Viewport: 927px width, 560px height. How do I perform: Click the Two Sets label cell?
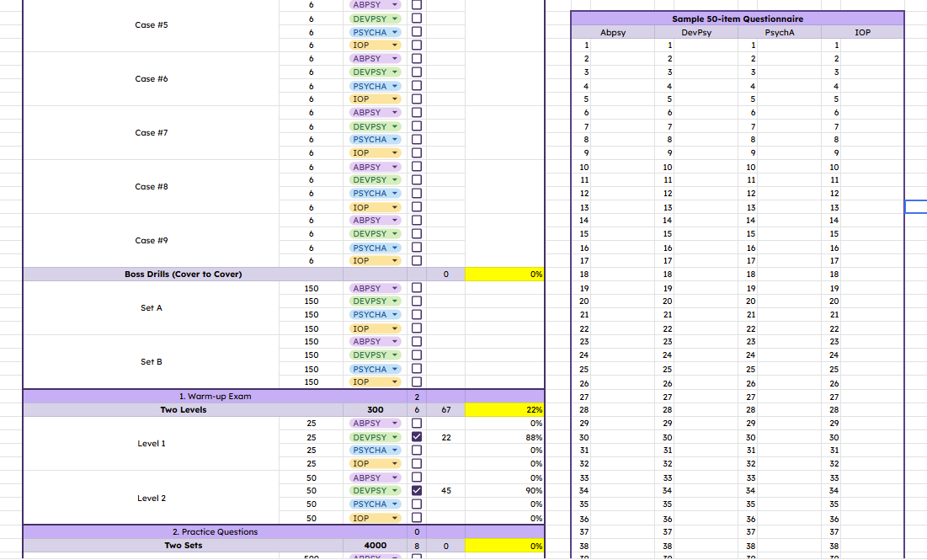pos(184,546)
